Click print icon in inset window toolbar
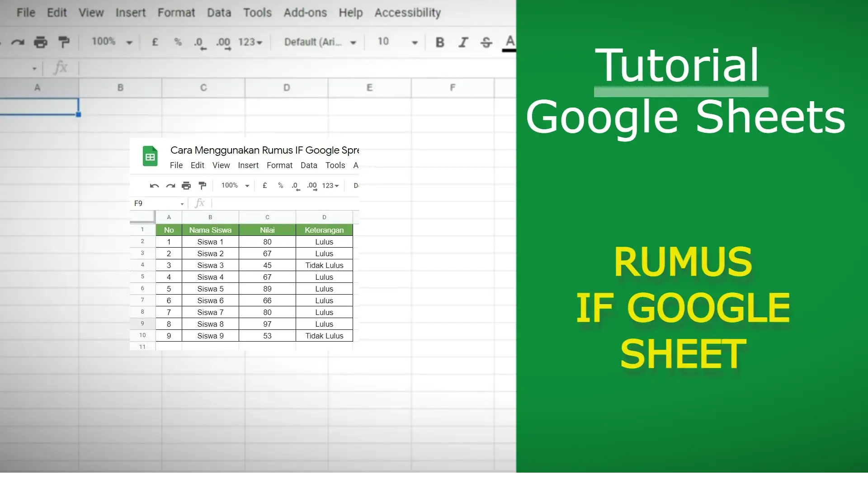Image resolution: width=868 pixels, height=488 pixels. tap(186, 186)
